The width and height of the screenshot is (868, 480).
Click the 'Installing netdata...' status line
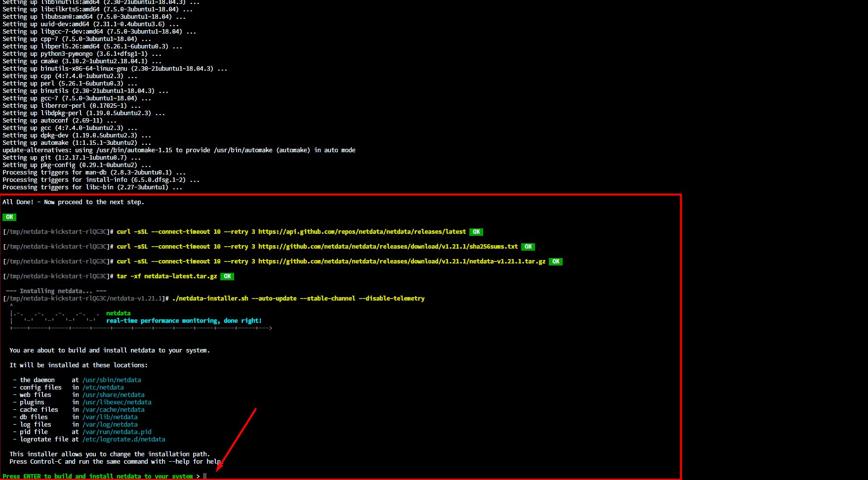pyautogui.click(x=56, y=291)
